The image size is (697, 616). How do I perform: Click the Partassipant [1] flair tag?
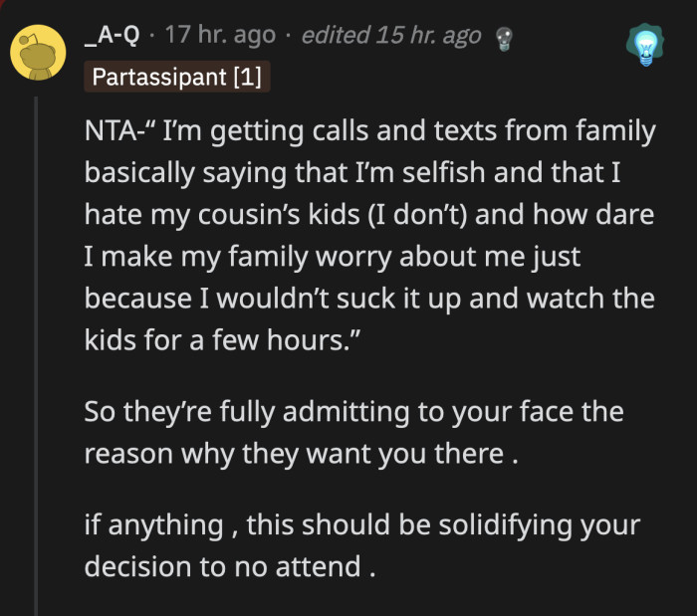click(x=177, y=78)
